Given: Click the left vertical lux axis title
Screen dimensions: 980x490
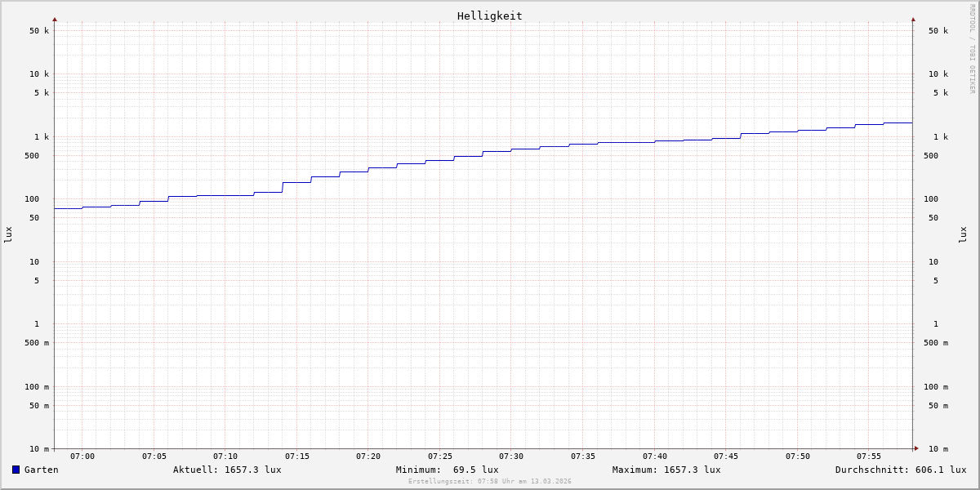Looking at the screenshot, I should click(x=8, y=234).
